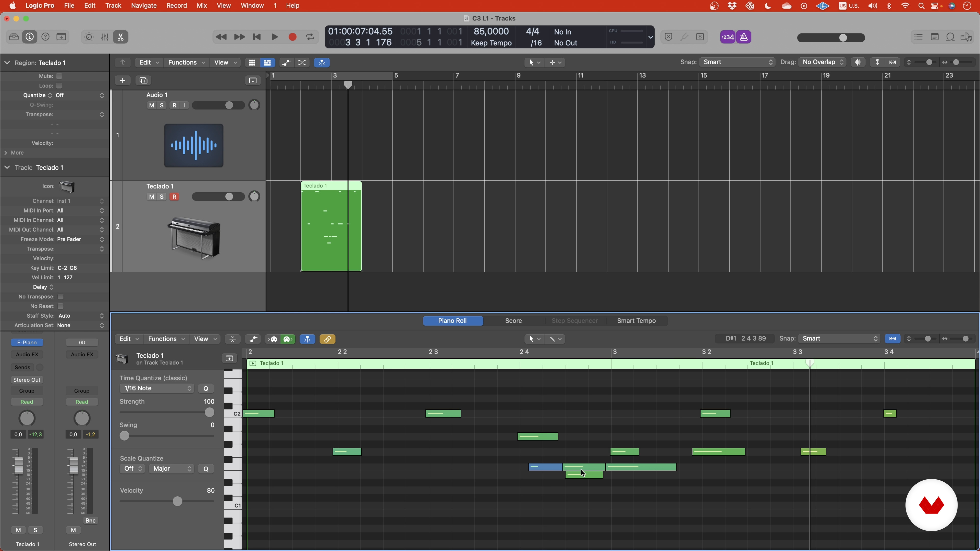Image resolution: width=980 pixels, height=551 pixels.
Task: Fast forward the transport
Action: pos(239,37)
